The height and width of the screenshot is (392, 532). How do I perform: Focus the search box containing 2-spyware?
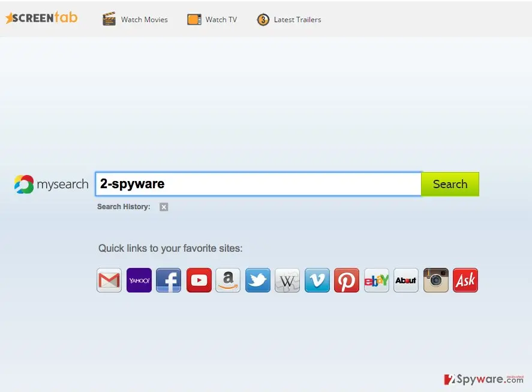point(259,184)
